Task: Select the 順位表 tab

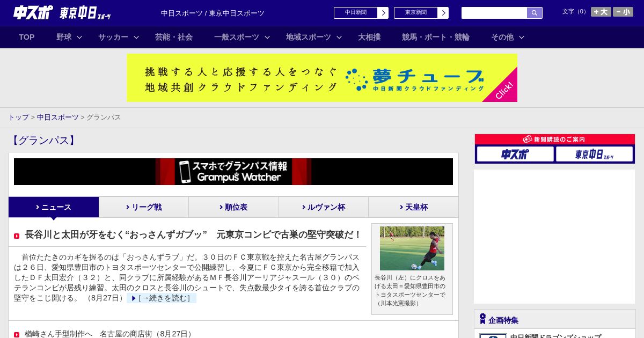Action: point(233,207)
